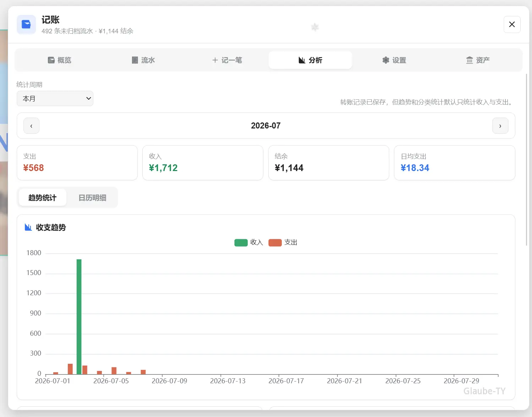532x417 pixels.
Task: Switch to the 日历明细 view
Action: (92, 198)
